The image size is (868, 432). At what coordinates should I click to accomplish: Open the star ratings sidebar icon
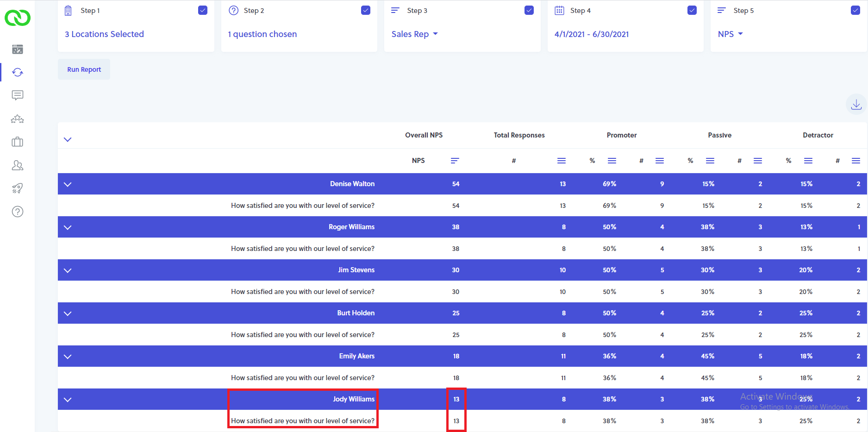tap(18, 119)
